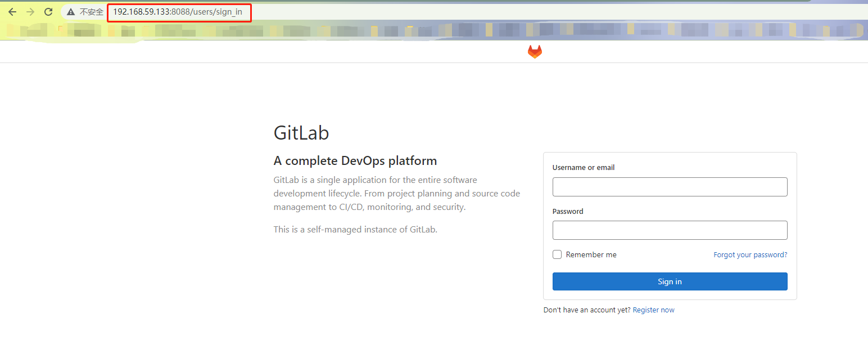The height and width of the screenshot is (349, 868).
Task: Click the GitLab description paragraph
Action: pyautogui.click(x=396, y=194)
